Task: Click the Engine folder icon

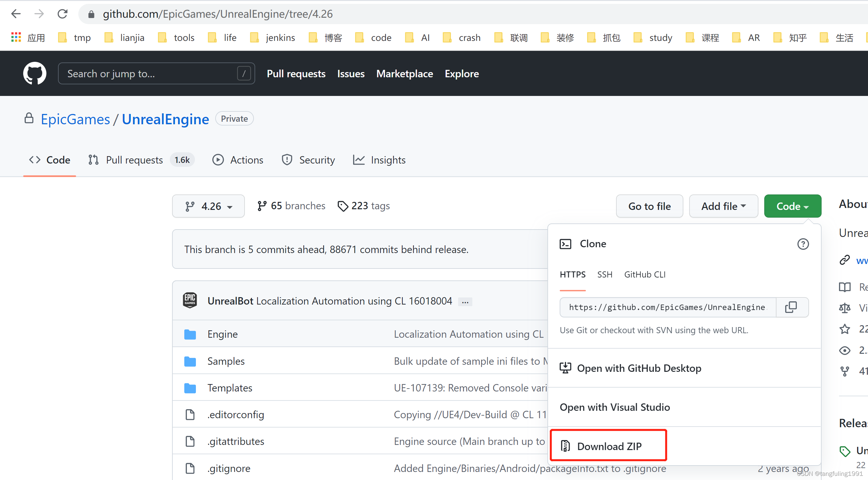Action: (x=190, y=334)
